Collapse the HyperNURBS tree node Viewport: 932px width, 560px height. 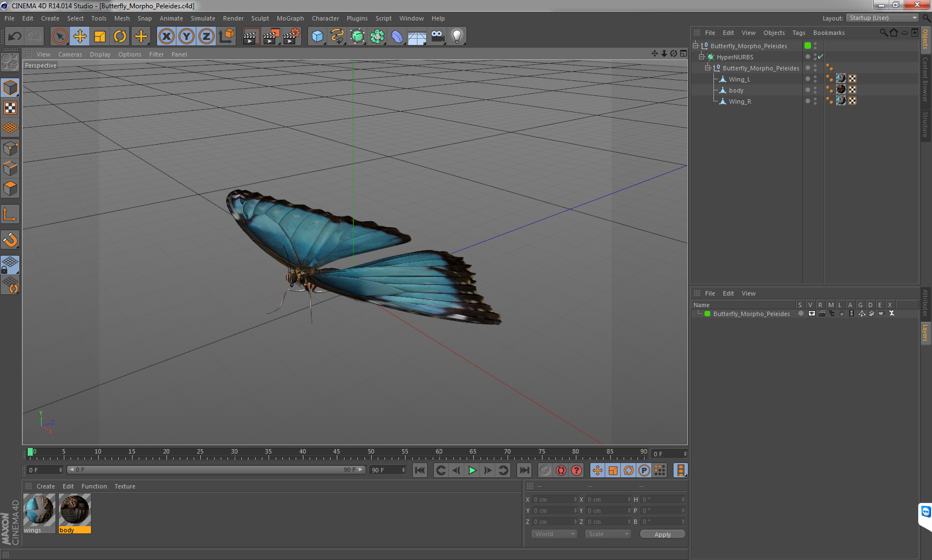pos(701,57)
